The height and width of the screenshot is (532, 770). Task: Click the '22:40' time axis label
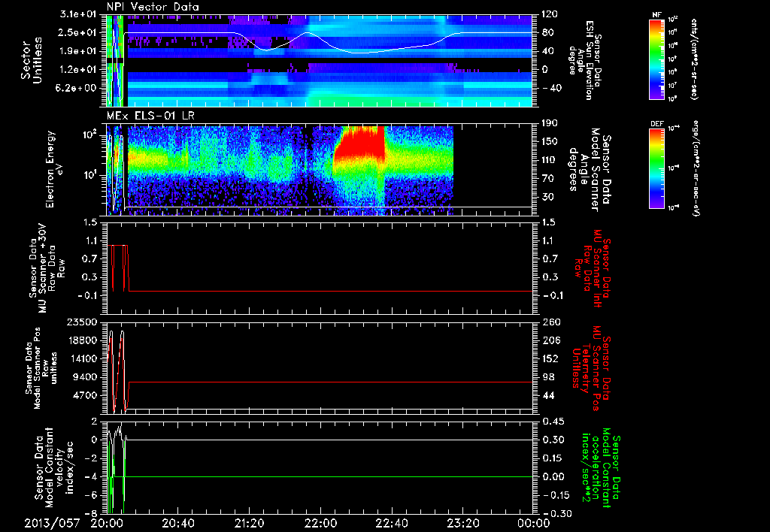pos(391,524)
